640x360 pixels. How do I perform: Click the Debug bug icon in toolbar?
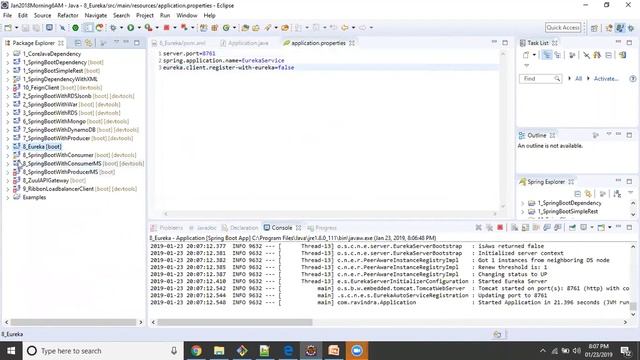click(x=113, y=27)
